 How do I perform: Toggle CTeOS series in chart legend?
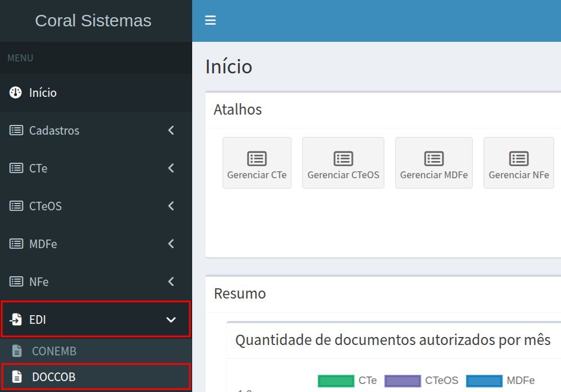point(441,381)
